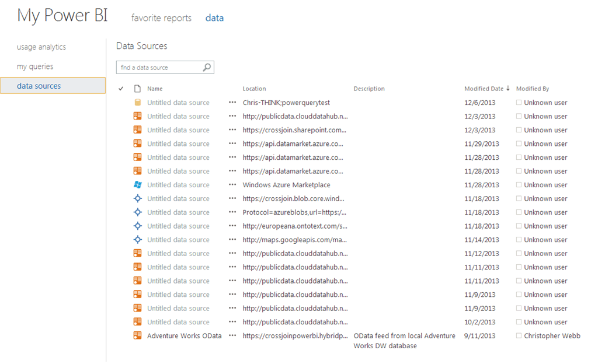Tick Modified By checkbox on 11/29/2013 row

[519, 143]
